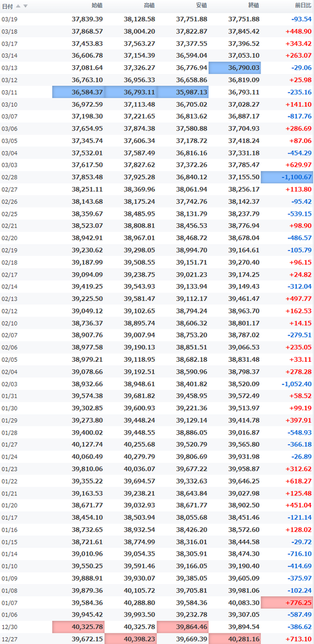Select the 03/19 date cell
The height and width of the screenshot is (644, 314).
point(9,19)
